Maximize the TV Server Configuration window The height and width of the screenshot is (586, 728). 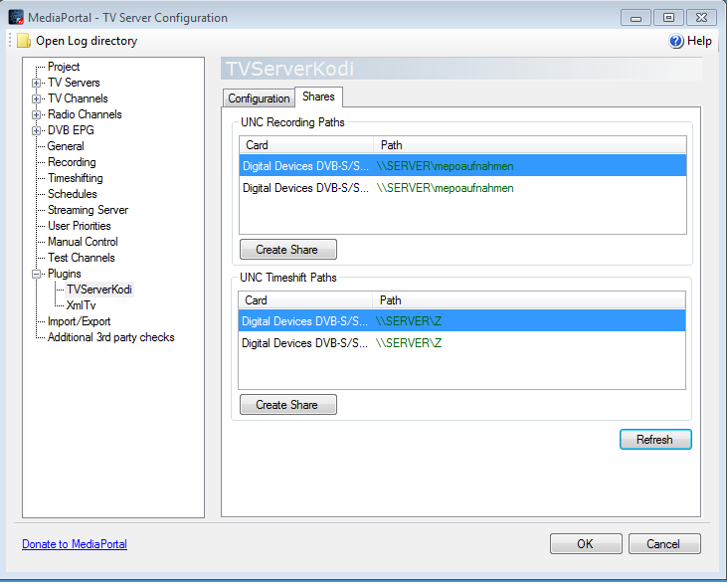click(668, 18)
